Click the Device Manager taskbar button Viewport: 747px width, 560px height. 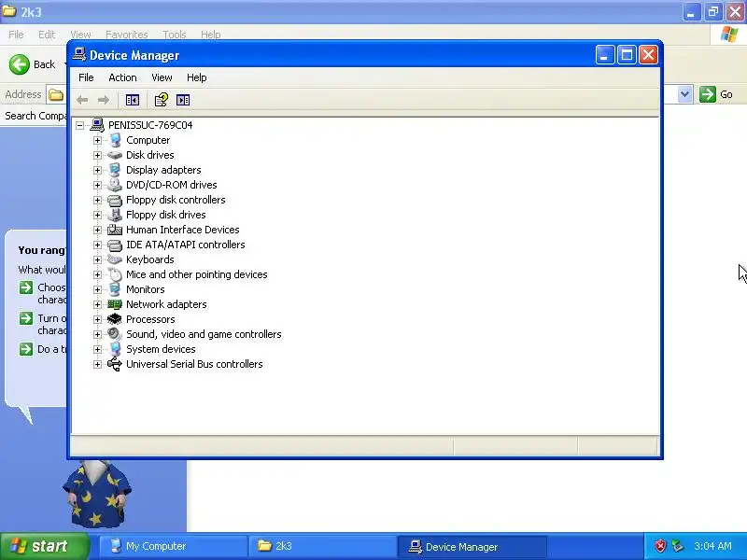472,546
